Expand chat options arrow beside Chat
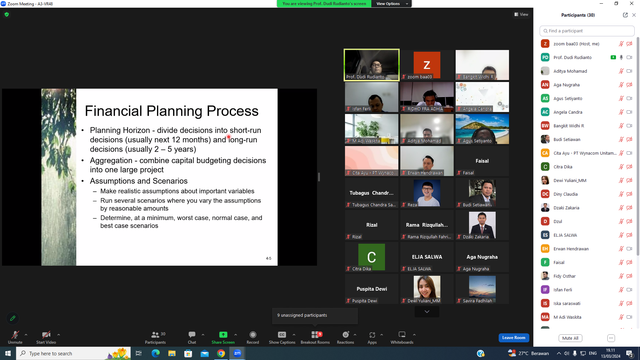Viewport: 640px width, 360px height. [203, 335]
